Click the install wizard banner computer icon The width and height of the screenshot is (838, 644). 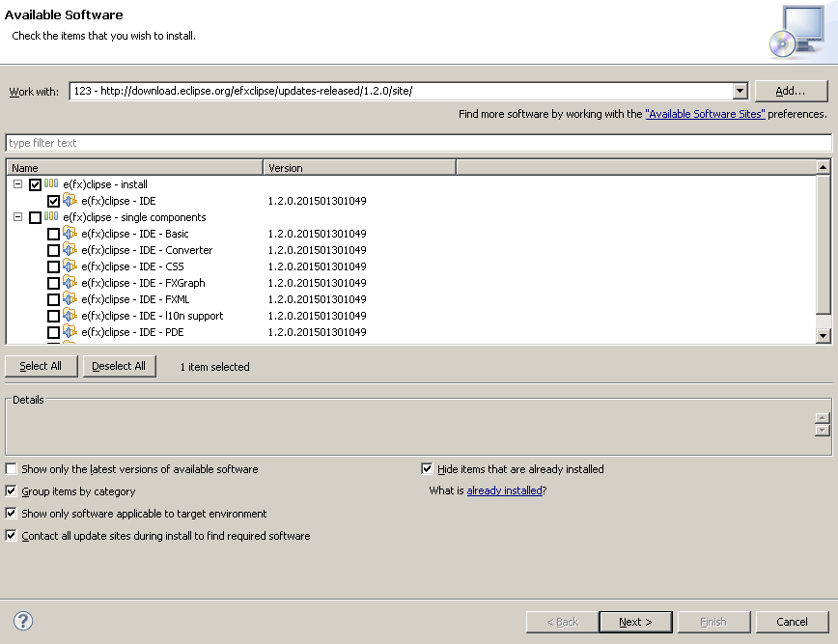click(798, 32)
